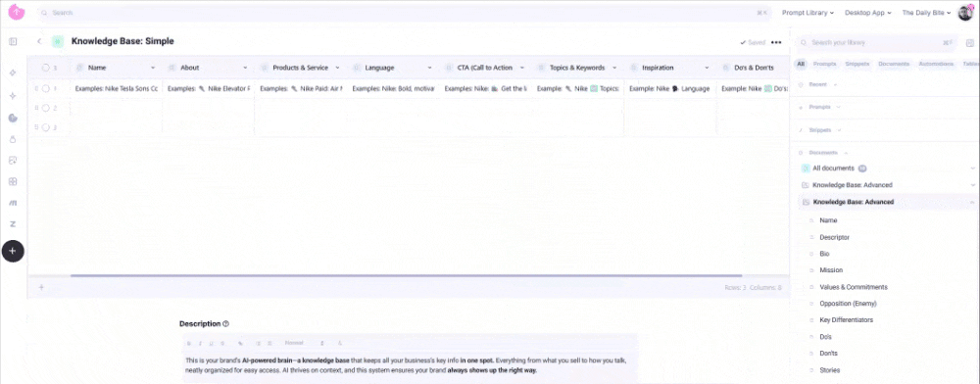Select the Automations library filter tab

click(936, 64)
